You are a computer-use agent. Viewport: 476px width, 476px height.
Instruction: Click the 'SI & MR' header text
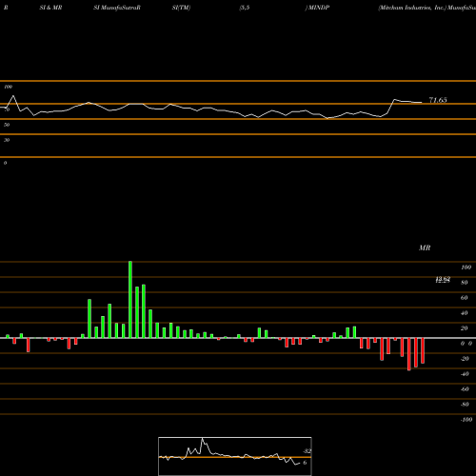click(x=50, y=8)
